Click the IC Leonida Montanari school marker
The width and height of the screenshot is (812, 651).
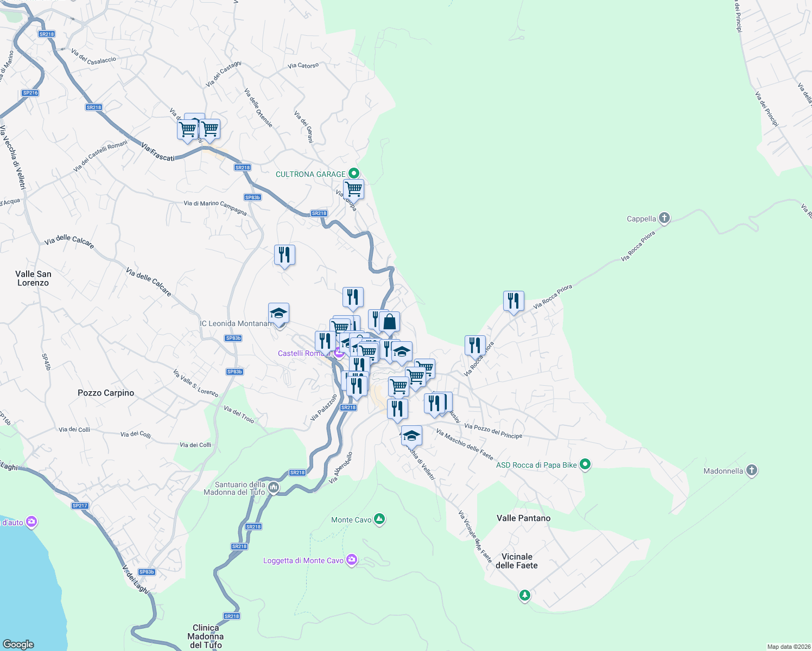click(x=278, y=313)
